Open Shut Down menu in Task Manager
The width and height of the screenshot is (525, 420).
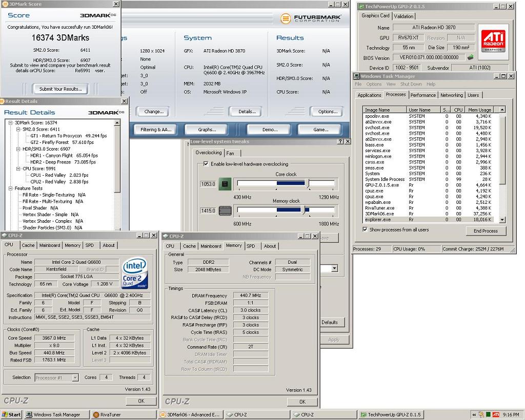pyautogui.click(x=411, y=85)
